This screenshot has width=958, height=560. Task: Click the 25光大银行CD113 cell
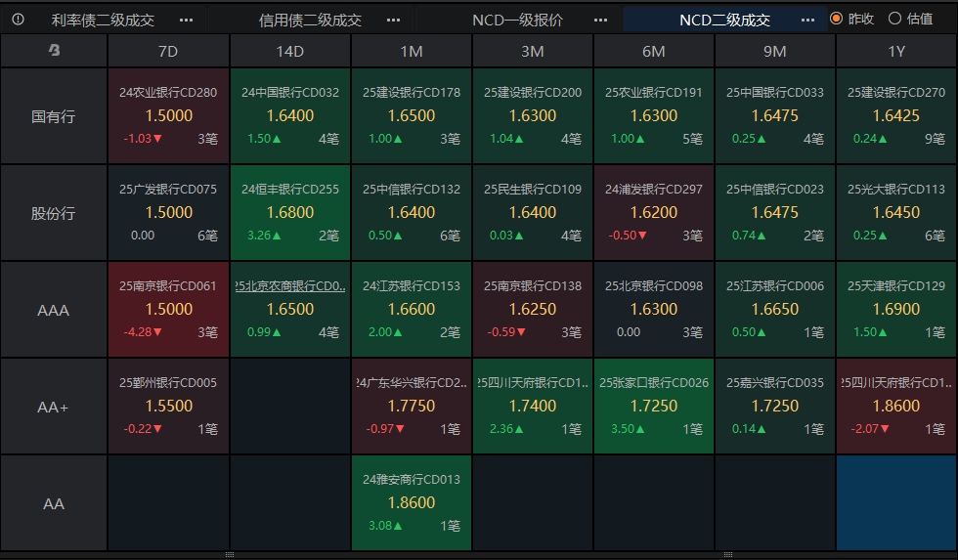click(896, 213)
